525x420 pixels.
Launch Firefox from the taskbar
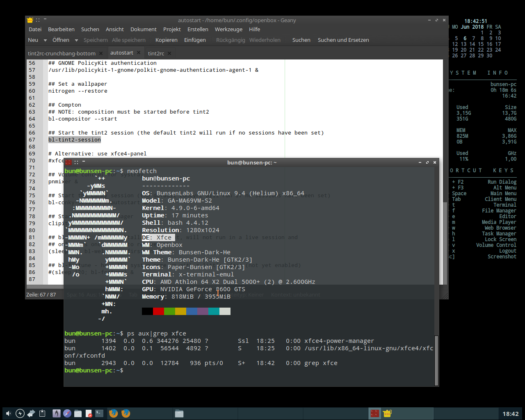tap(114, 413)
